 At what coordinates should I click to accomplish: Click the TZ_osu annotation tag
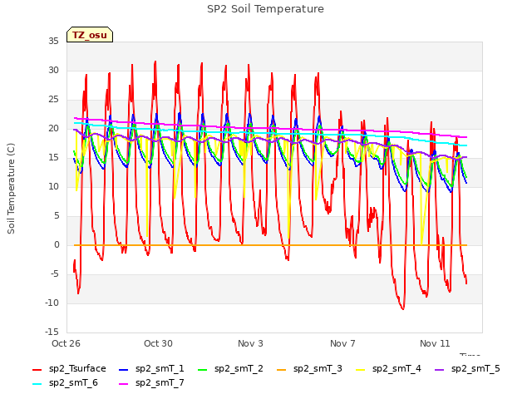(90, 35)
